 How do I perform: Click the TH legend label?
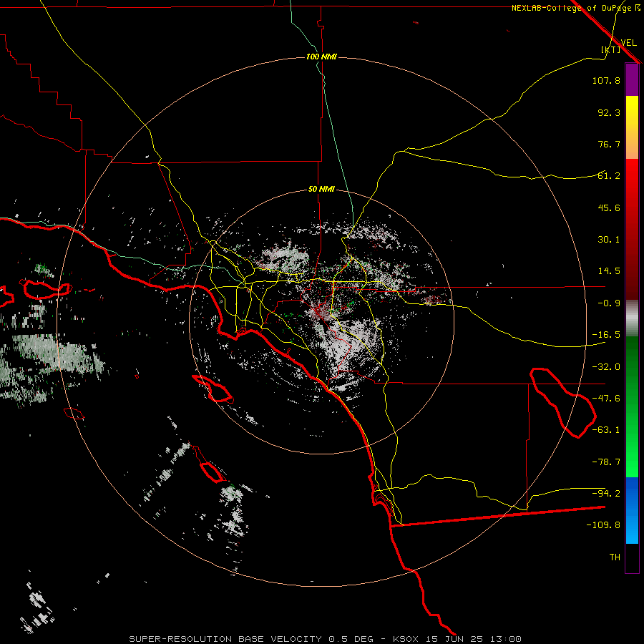[615, 557]
